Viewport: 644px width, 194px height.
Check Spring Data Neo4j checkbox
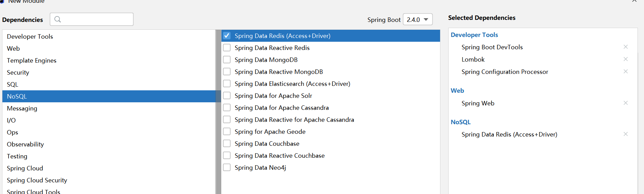tap(227, 167)
